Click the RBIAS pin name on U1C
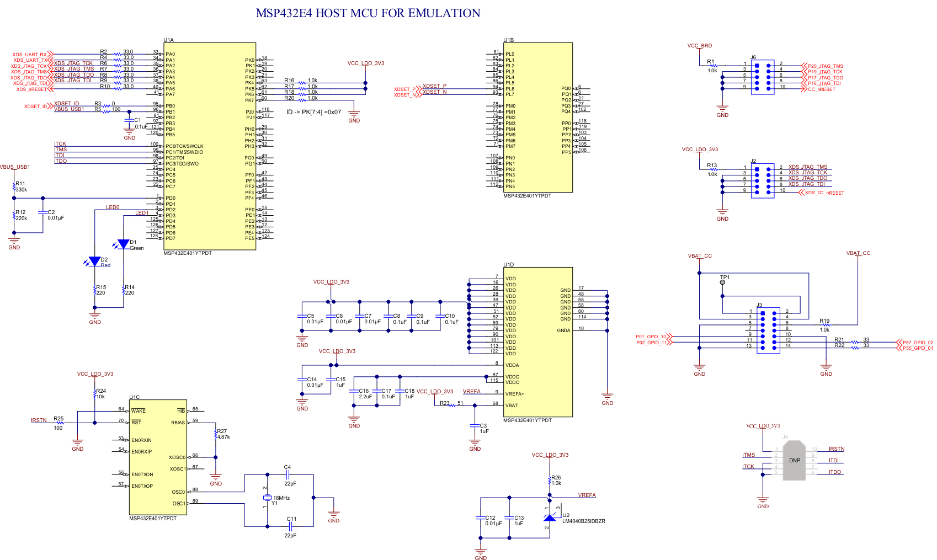The height and width of the screenshot is (560, 937). coord(178,423)
